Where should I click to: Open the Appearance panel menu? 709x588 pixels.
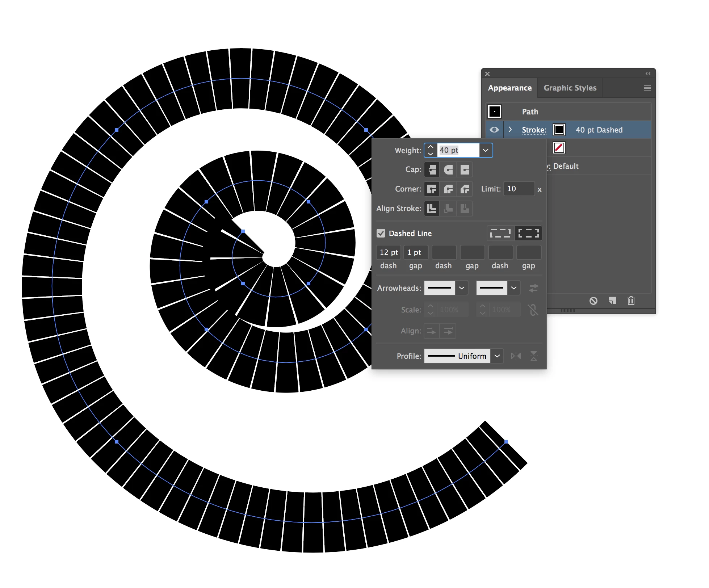coord(647,88)
